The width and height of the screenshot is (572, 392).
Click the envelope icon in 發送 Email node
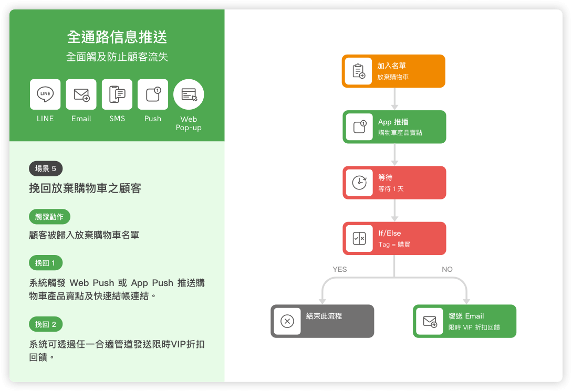(430, 321)
